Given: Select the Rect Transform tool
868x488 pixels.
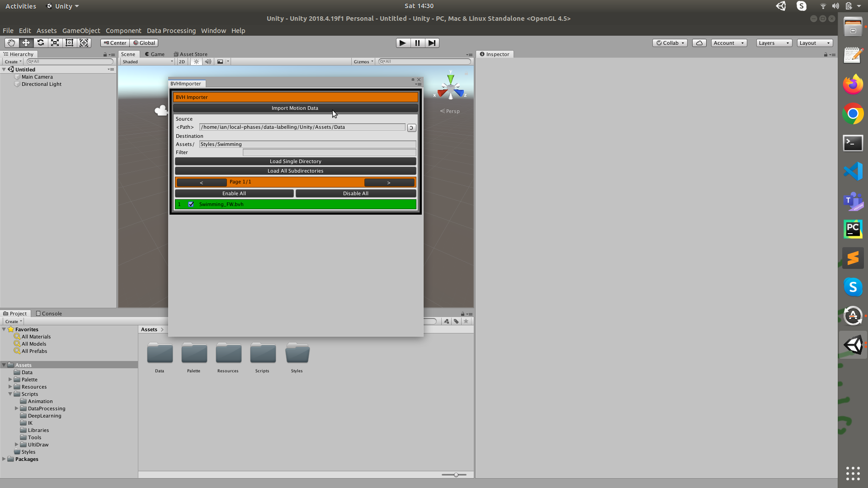Looking at the screenshot, I should click(x=69, y=43).
